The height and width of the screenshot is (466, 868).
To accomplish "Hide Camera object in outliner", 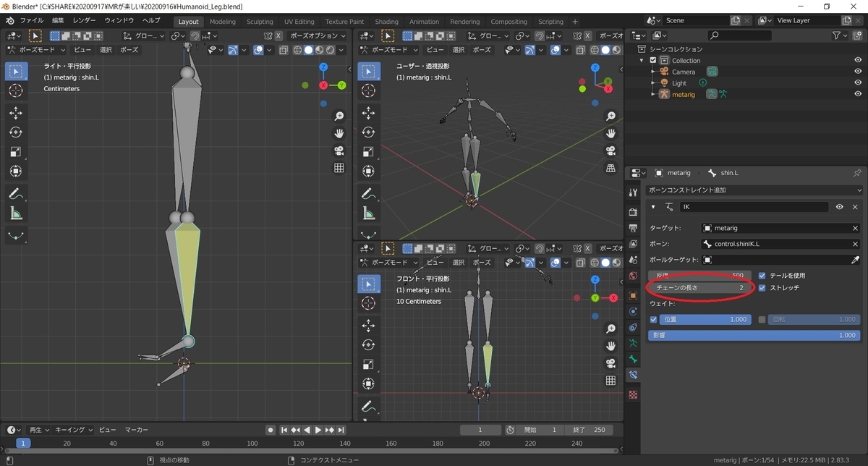I will 857,72.
